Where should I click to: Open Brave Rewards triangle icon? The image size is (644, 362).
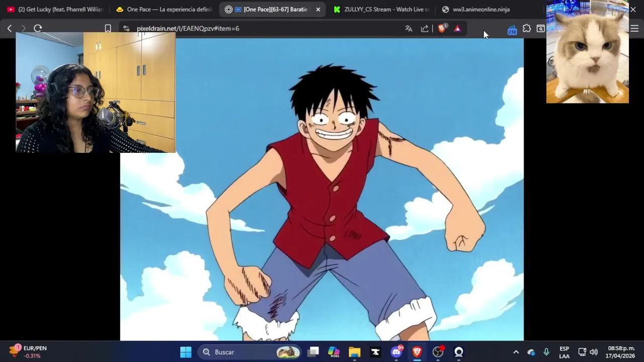coord(457,29)
